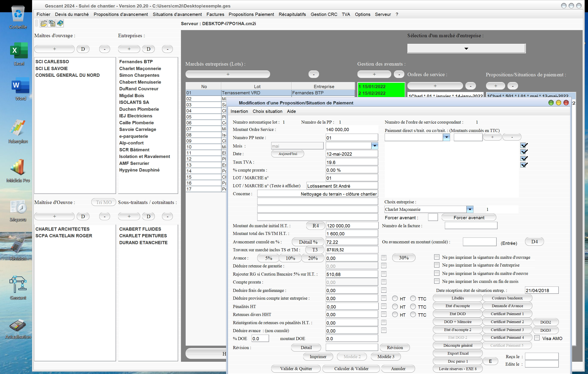This screenshot has width=588, height=374.
Task: Open the help book toolbar icon
Action: click(x=60, y=23)
